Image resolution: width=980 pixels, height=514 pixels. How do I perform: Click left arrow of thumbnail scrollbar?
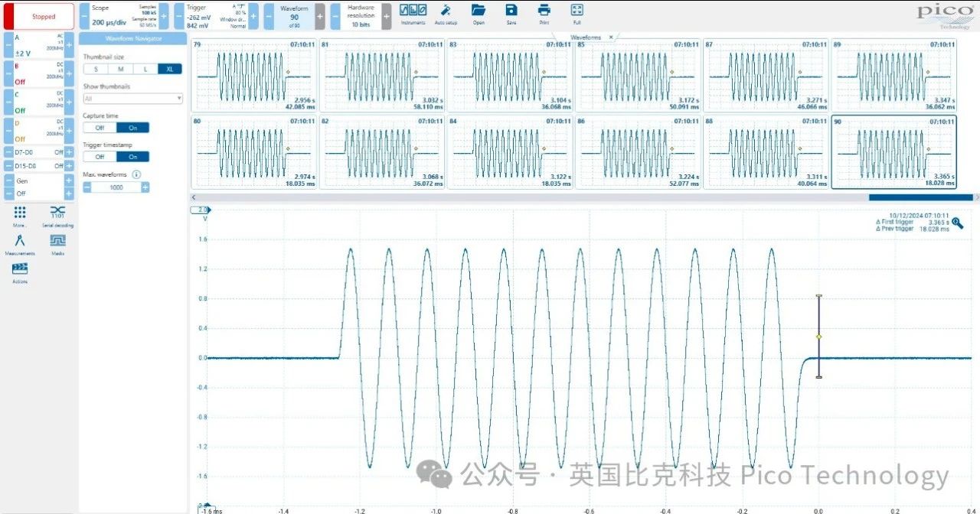click(194, 197)
